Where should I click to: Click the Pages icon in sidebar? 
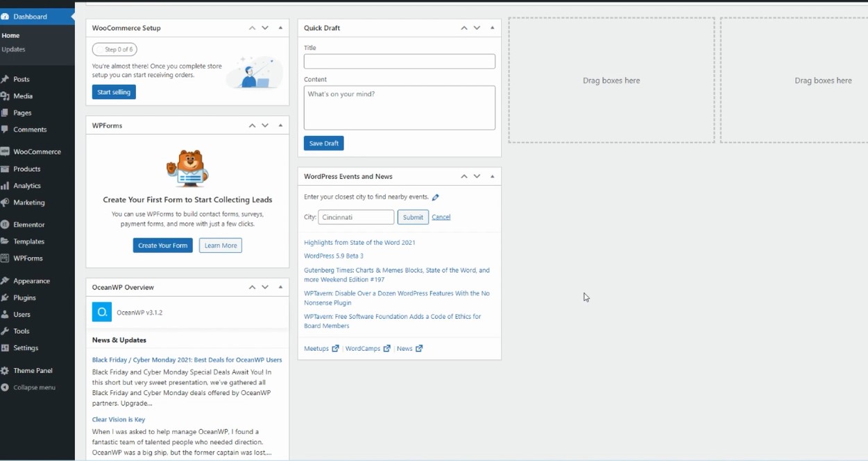(5, 112)
